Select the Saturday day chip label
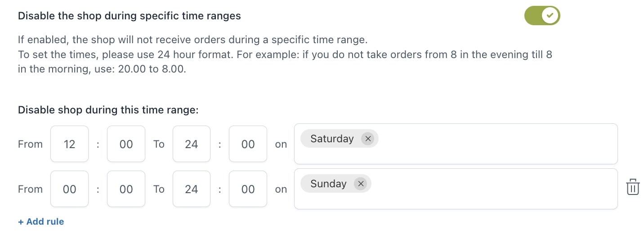Image resolution: width=644 pixels, height=244 pixels. tap(332, 139)
